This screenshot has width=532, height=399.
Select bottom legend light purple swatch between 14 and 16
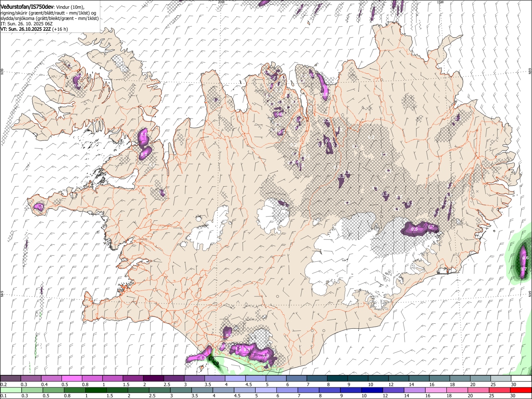click(x=414, y=390)
